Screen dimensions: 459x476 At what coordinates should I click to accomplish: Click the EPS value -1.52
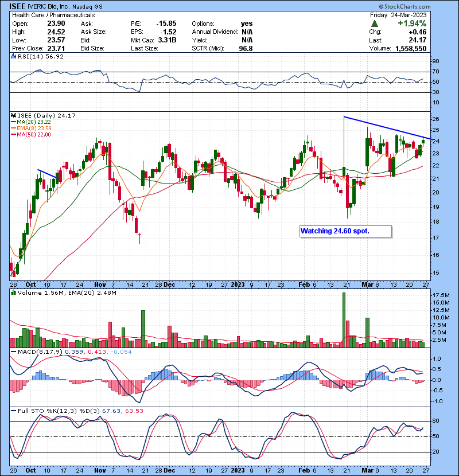click(x=168, y=32)
